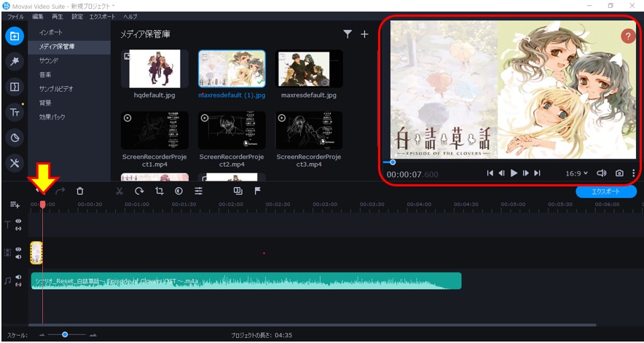Click the blue エクスポート button
The height and width of the screenshot is (343, 644).
(x=606, y=192)
